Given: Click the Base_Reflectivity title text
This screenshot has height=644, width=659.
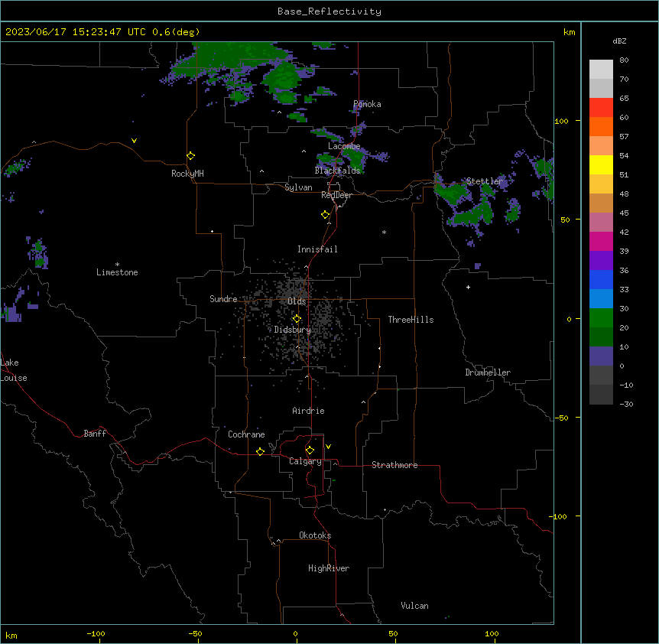Looking at the screenshot, I should tap(329, 11).
